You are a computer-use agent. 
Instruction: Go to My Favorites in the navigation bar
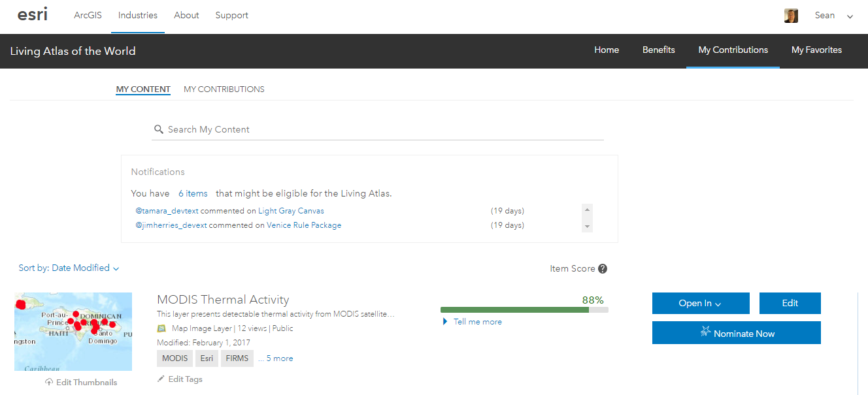point(816,50)
